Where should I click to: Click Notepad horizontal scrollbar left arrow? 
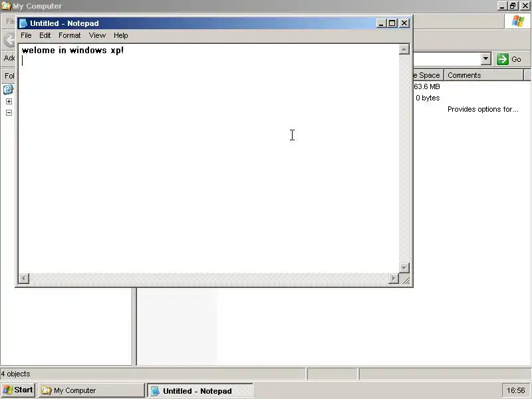tap(24, 279)
